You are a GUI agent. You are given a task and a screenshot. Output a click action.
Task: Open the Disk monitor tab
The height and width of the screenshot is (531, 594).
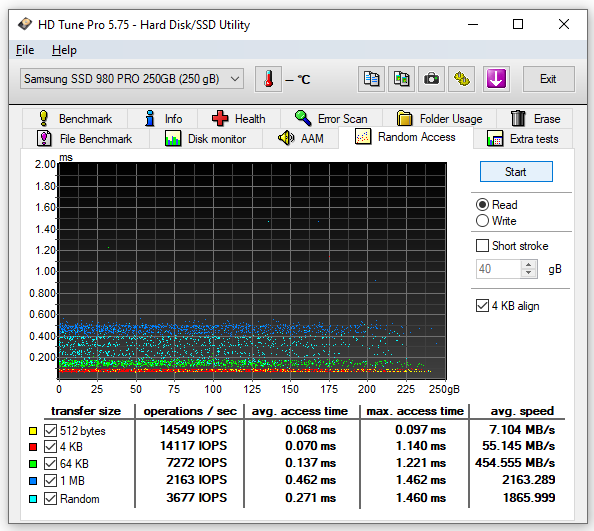[206, 139]
